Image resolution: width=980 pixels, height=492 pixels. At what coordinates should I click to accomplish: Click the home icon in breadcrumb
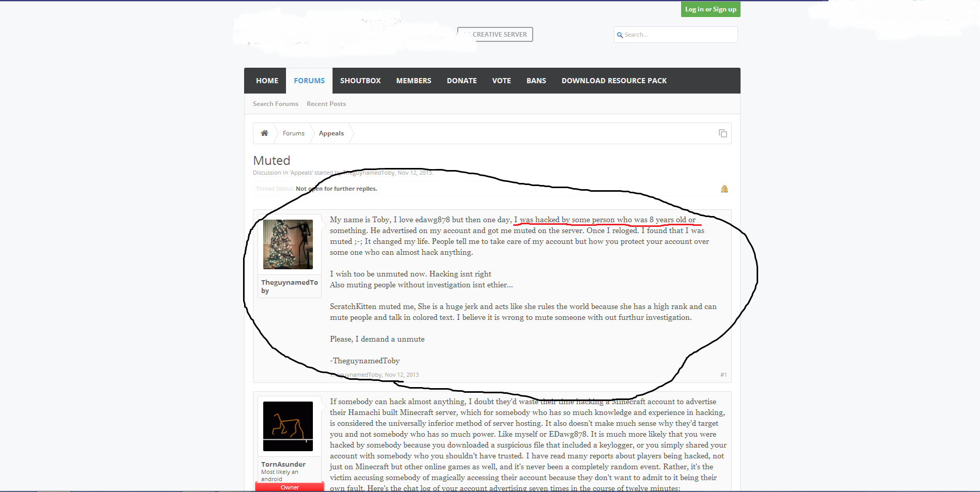(x=264, y=133)
